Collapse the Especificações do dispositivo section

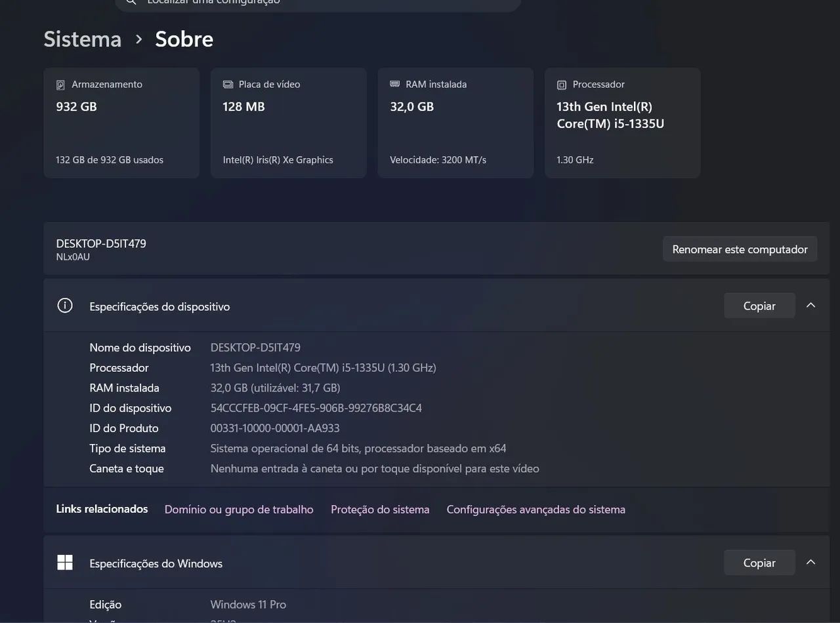pos(810,306)
